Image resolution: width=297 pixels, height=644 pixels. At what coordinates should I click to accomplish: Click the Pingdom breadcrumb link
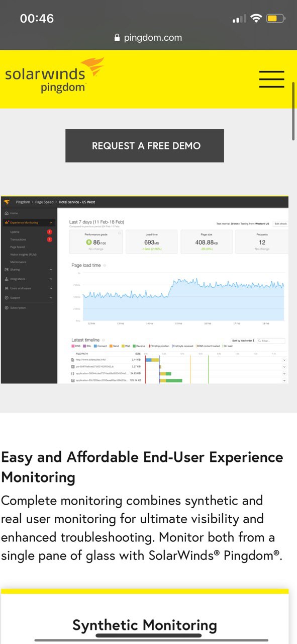(x=23, y=202)
